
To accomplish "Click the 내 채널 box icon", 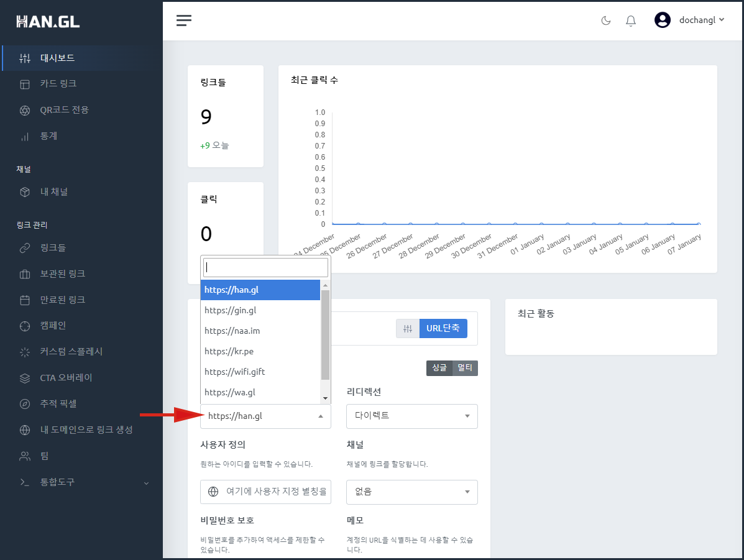I will (25, 192).
